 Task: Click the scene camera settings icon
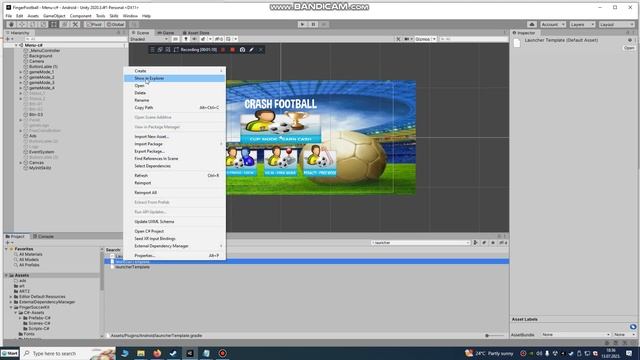point(408,39)
